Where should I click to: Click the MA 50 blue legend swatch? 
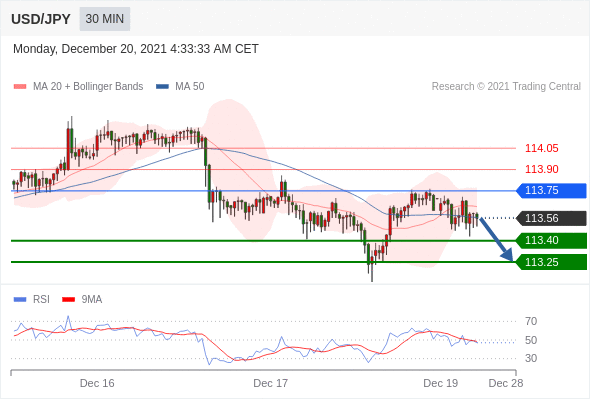[x=162, y=87]
